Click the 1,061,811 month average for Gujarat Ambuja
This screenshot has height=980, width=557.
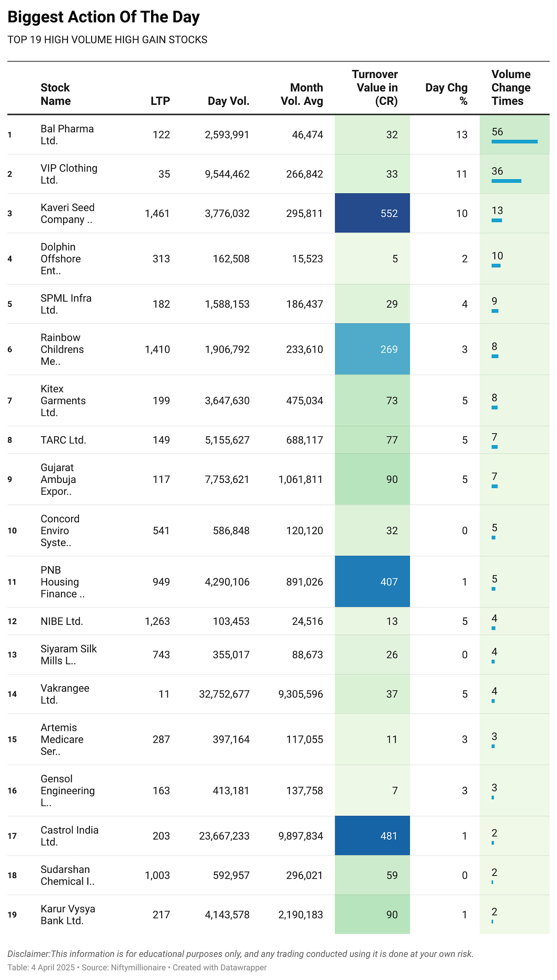(x=301, y=479)
